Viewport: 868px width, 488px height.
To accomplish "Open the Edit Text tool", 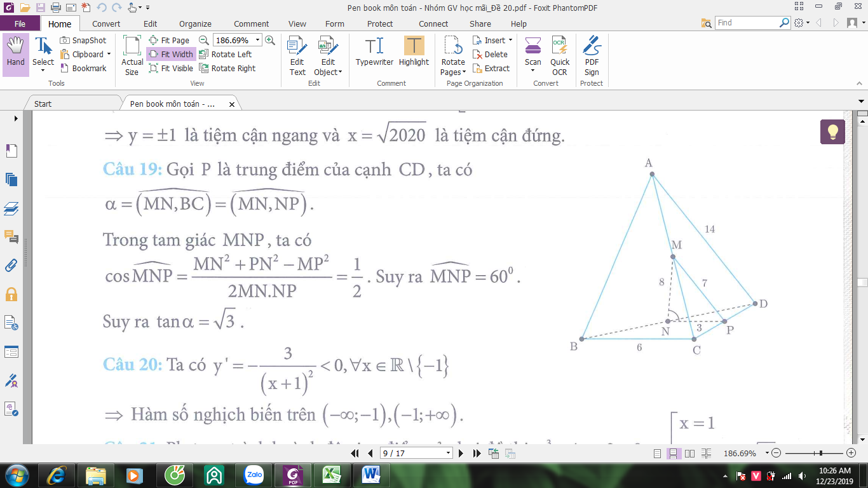I will coord(297,55).
